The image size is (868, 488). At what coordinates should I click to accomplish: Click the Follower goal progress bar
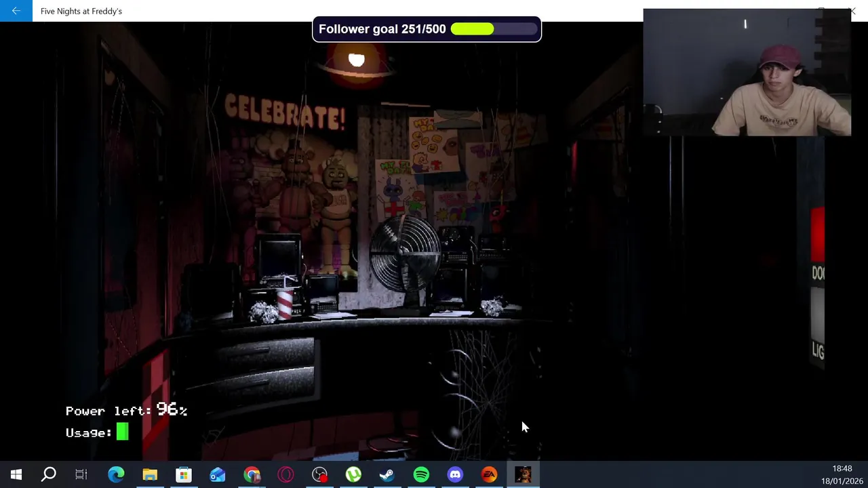pos(493,29)
